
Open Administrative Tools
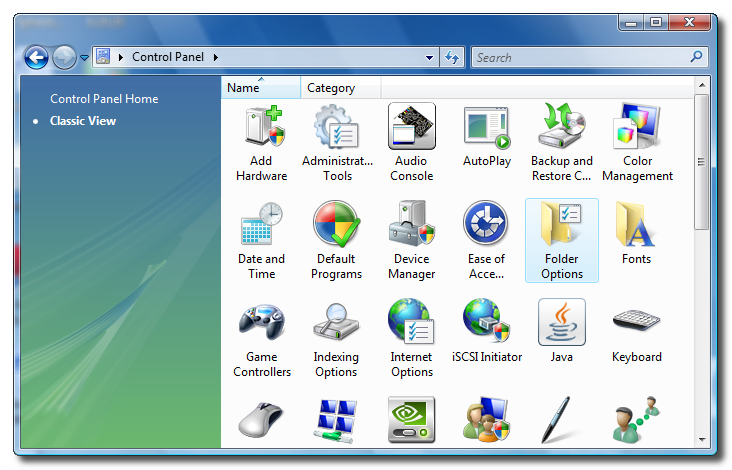pyautogui.click(x=337, y=141)
